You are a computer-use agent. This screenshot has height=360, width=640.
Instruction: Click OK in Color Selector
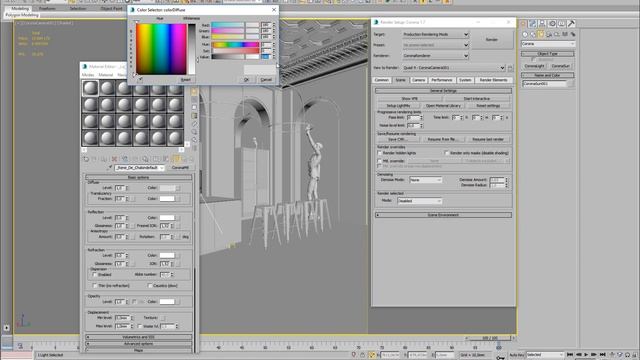[x=246, y=80]
